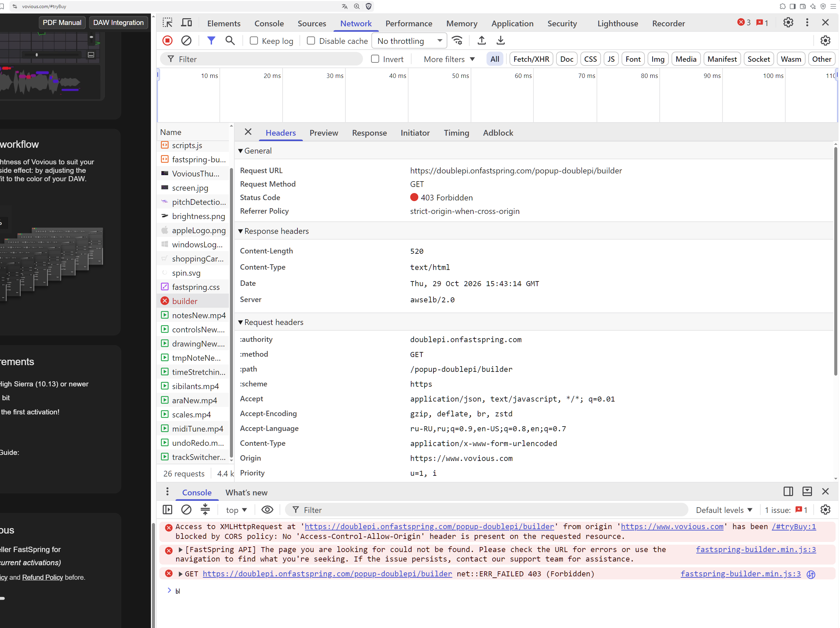
Task: Select the inspect element picker icon
Action: (167, 23)
